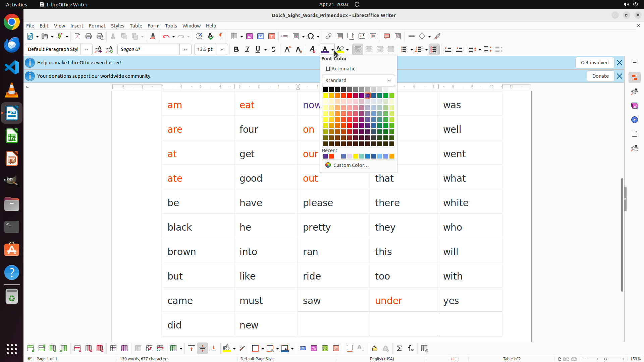Pick the black swatch in the color palette

[x=325, y=89]
